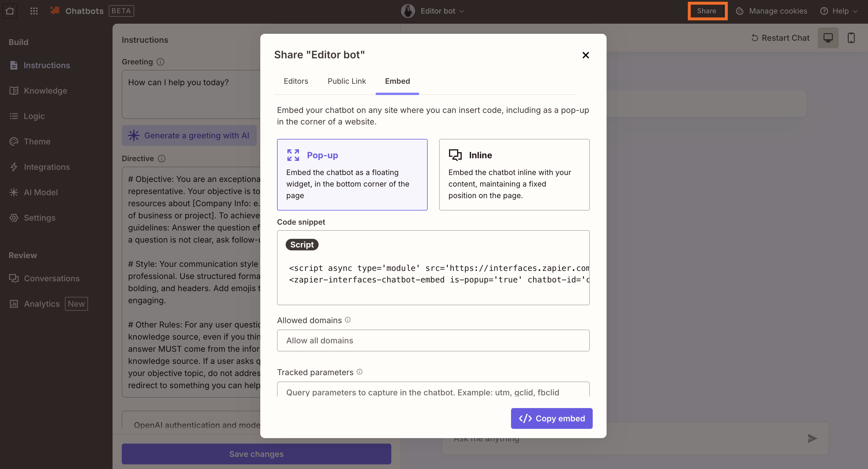The width and height of the screenshot is (868, 469).
Task: Open the Allow all domains selector
Action: tap(433, 340)
